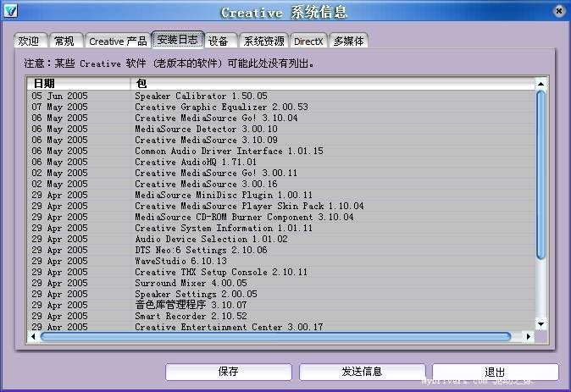Open the 多媒体 tab
This screenshot has height=392, width=571.
coord(348,41)
